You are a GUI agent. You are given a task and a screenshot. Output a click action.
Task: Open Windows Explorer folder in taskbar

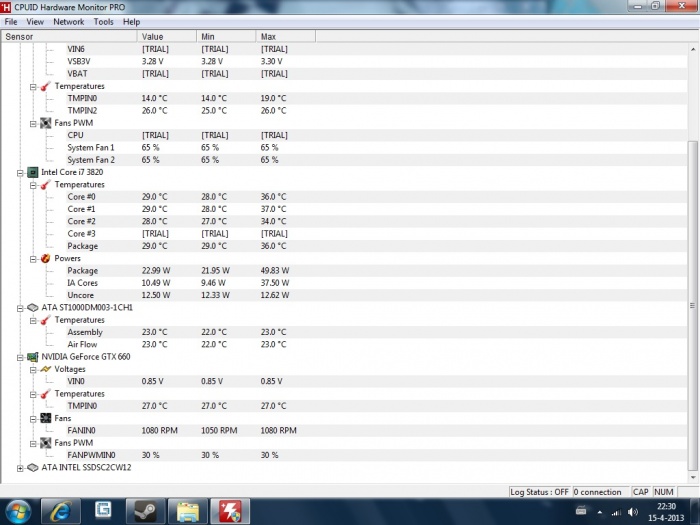(188, 512)
